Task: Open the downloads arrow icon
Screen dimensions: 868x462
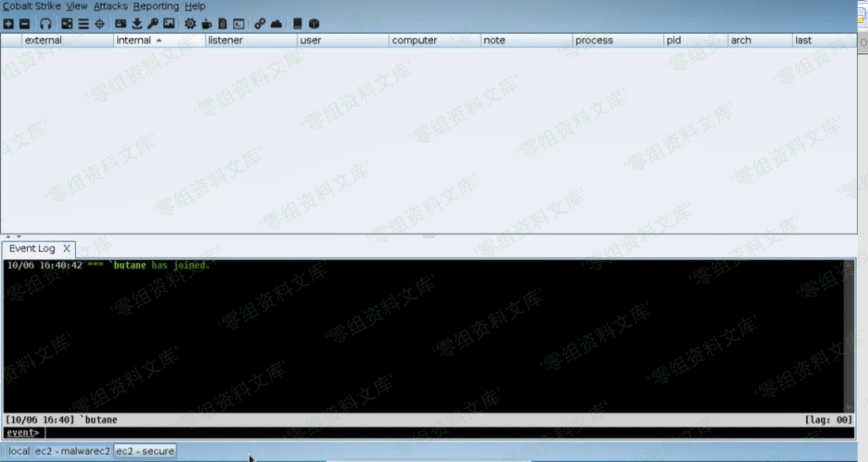Action: click(137, 24)
